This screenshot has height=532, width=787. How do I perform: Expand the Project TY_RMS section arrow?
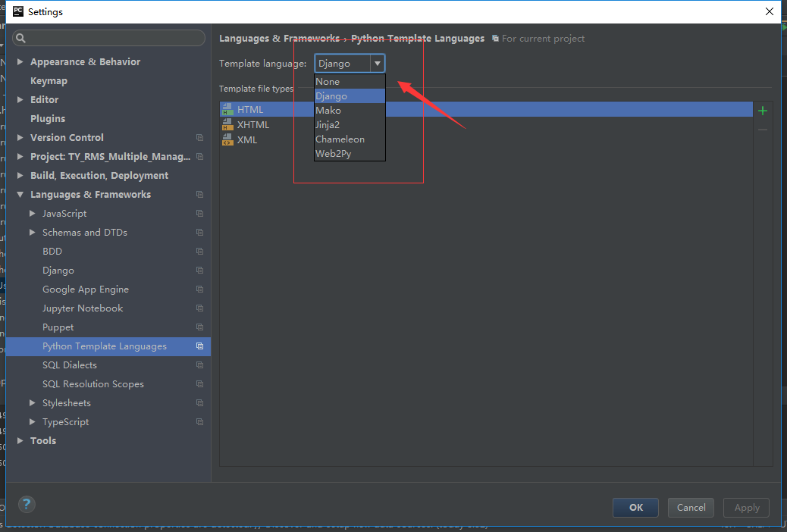[20, 157]
